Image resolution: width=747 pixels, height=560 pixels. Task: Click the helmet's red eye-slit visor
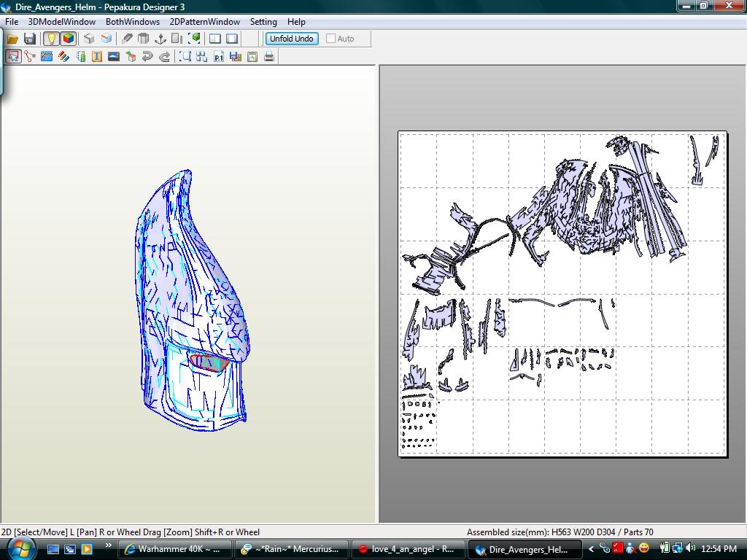[x=209, y=363]
